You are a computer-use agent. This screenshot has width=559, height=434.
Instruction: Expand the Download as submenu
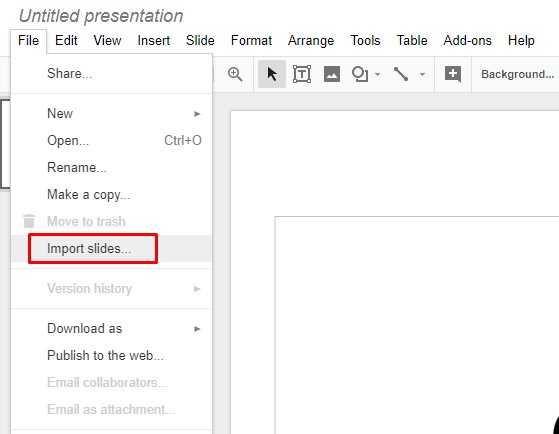[x=112, y=328]
